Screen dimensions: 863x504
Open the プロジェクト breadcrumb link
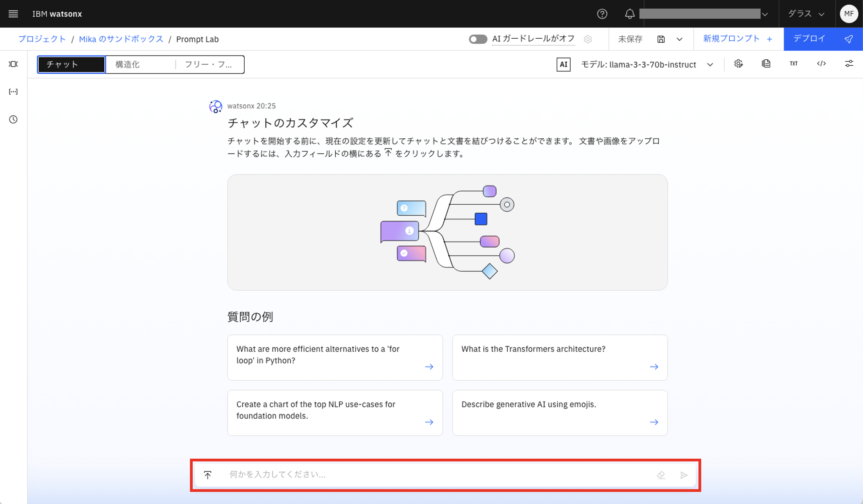pos(42,39)
